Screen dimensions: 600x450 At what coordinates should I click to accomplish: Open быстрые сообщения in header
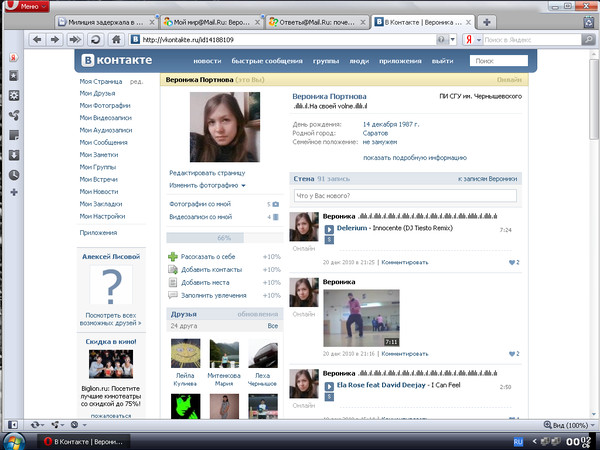[267, 61]
